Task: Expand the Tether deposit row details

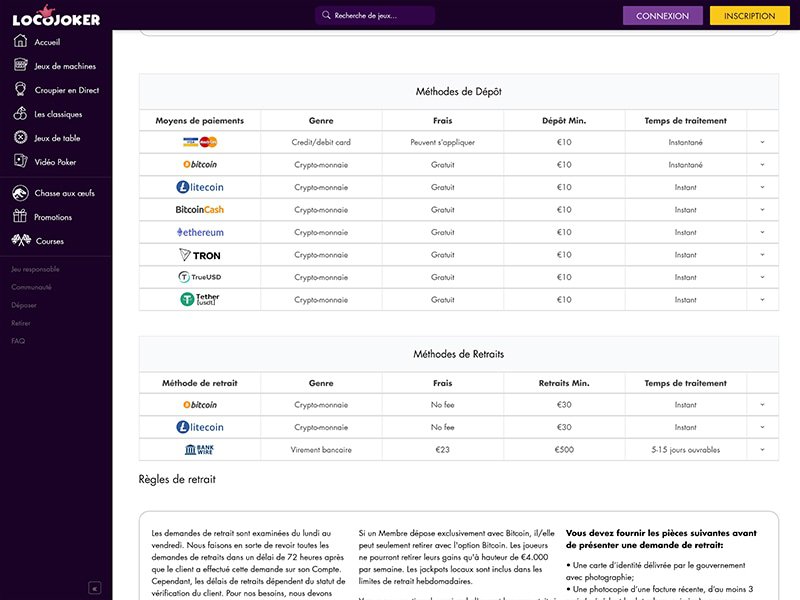Action: click(762, 299)
